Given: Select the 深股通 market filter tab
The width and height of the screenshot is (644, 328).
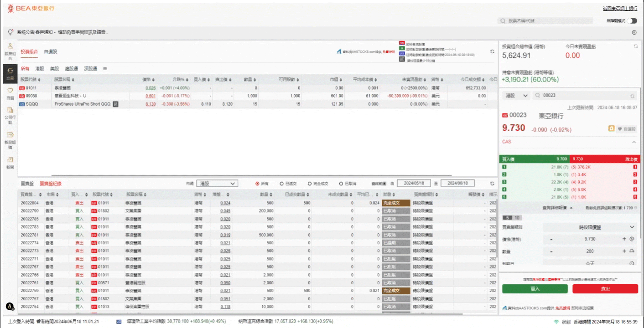Looking at the screenshot, I should (x=90, y=69).
